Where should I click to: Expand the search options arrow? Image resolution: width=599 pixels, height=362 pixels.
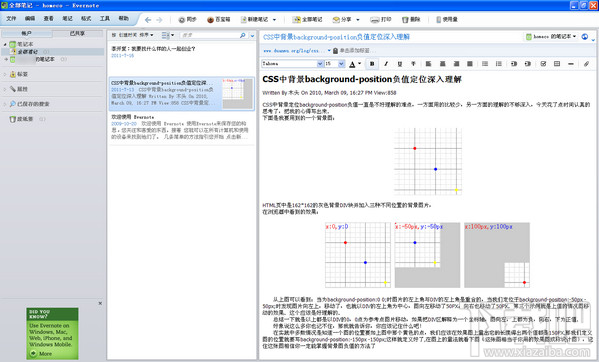[252, 36]
